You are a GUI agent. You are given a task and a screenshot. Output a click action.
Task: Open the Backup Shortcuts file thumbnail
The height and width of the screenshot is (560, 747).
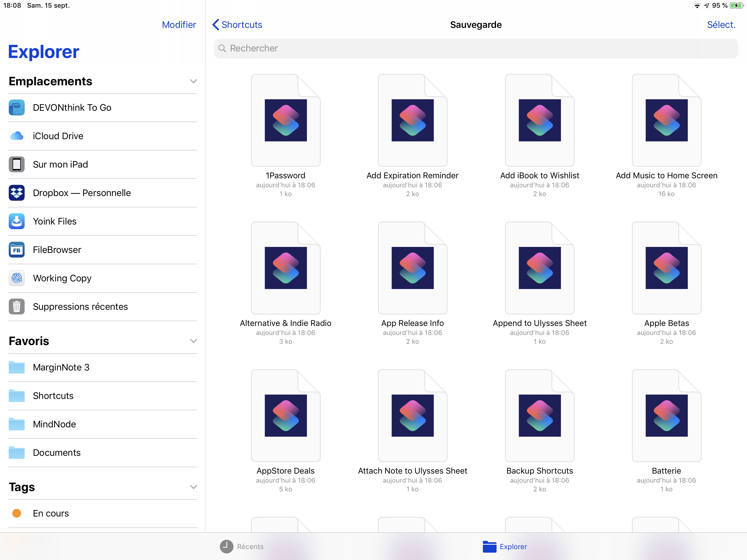point(539,415)
